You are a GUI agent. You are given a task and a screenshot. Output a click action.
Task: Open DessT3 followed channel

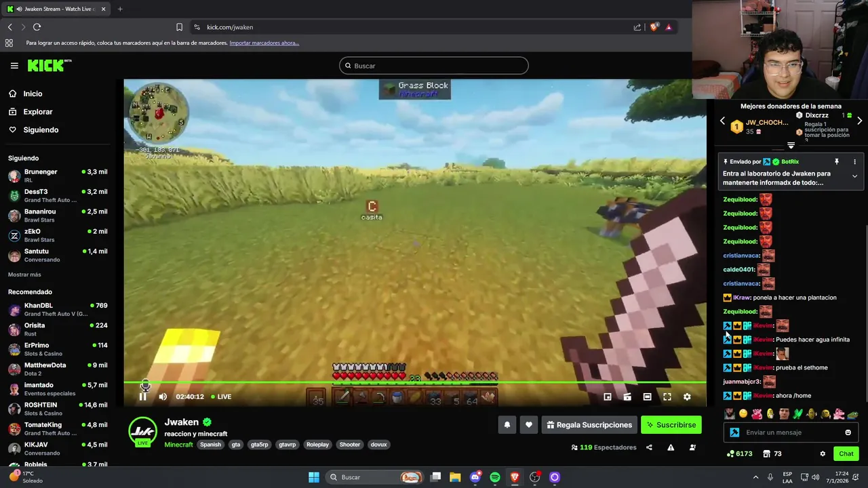point(58,195)
